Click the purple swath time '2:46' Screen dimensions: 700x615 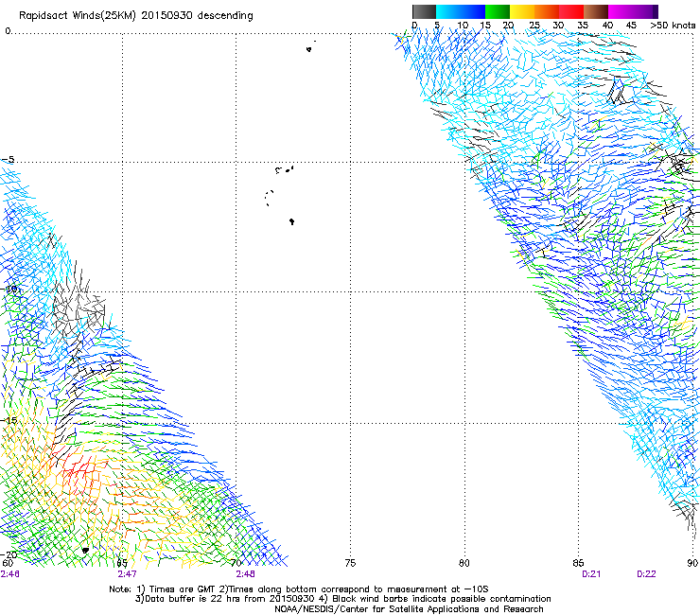pyautogui.click(x=9, y=574)
